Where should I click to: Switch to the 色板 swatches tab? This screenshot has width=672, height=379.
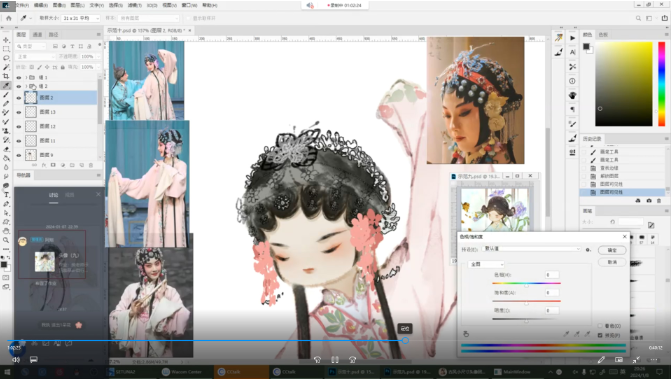pyautogui.click(x=603, y=34)
